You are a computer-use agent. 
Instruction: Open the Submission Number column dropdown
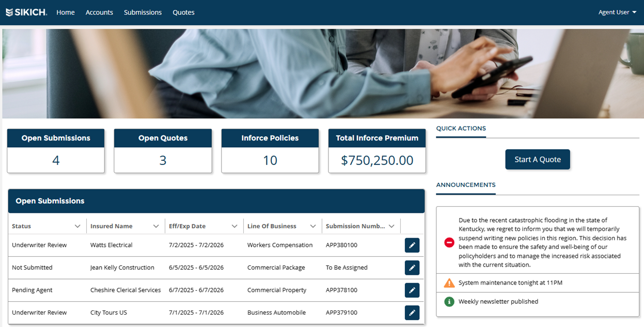(391, 226)
